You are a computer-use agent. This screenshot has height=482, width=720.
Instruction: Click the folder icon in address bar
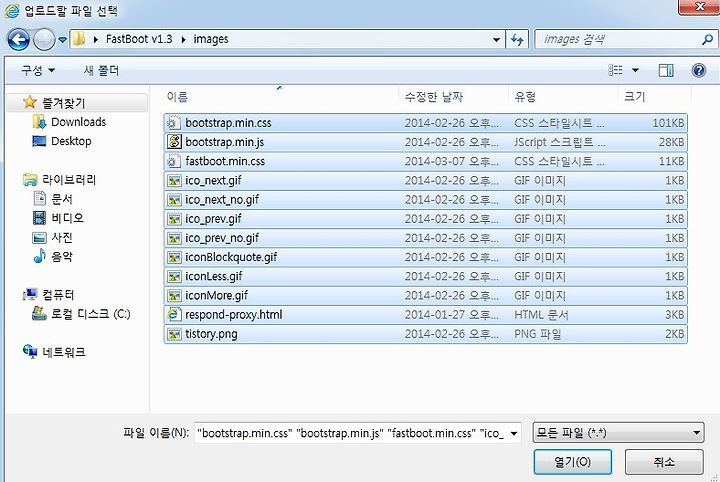pos(79,39)
